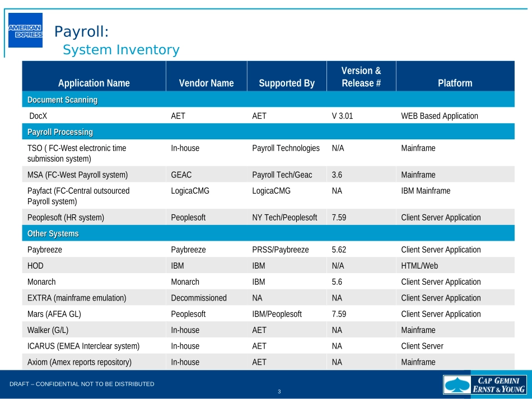Select the 'Document Scanning' section row
Screen dimensions: 532x399
coord(268,99)
